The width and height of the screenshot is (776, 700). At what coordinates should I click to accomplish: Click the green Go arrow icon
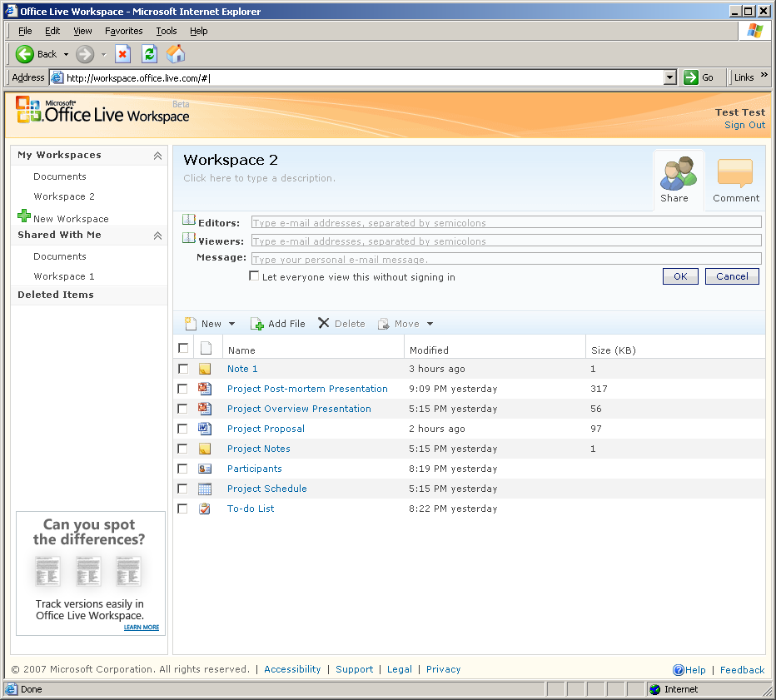tap(690, 77)
